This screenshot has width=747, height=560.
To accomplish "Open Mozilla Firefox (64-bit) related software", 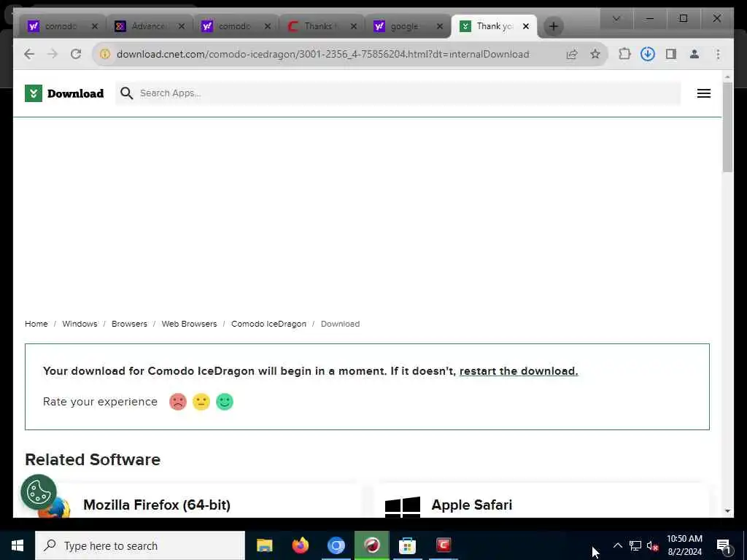I will click(157, 505).
